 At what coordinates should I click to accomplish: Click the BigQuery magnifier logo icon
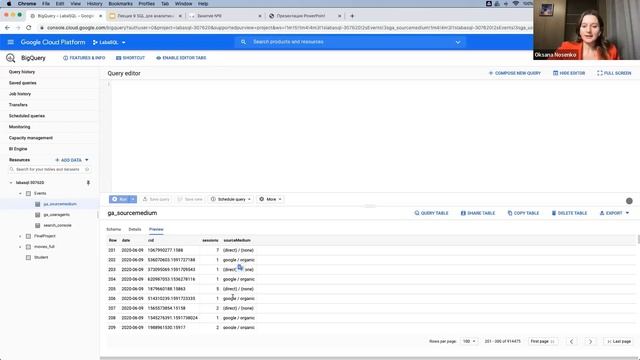point(11,58)
